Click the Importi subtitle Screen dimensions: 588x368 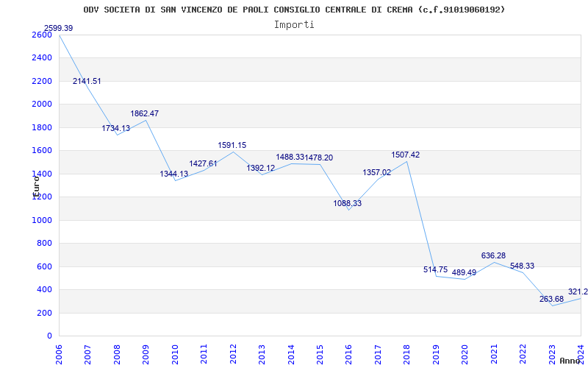(294, 25)
